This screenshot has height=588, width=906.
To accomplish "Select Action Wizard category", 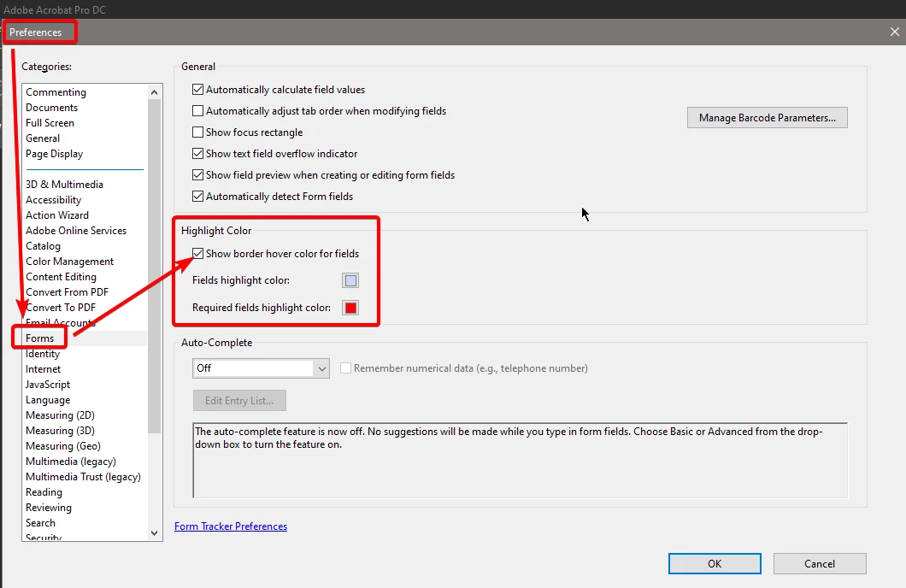I will [57, 215].
